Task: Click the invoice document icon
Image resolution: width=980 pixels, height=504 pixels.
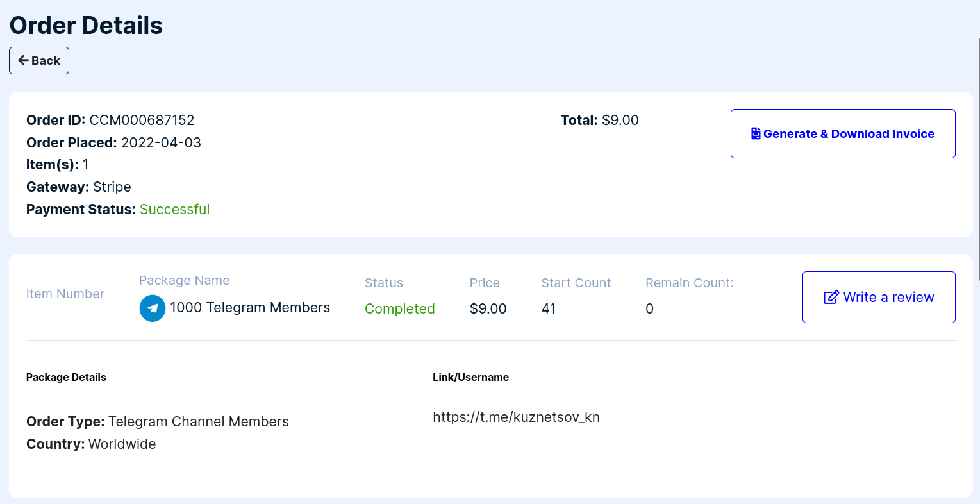Action: [756, 133]
